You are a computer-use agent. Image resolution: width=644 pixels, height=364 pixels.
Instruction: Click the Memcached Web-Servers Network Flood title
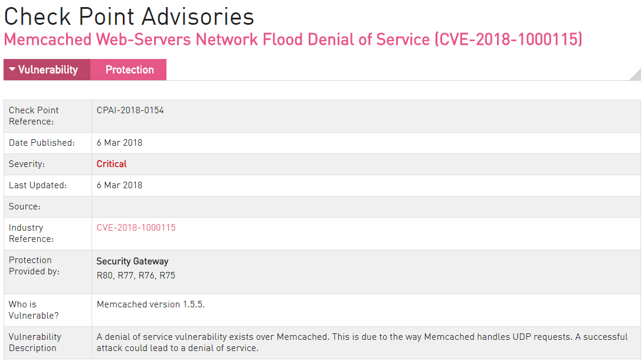(293, 40)
